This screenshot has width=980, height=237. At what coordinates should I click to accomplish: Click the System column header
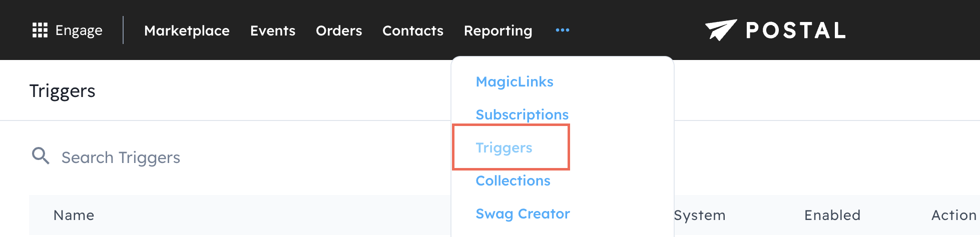[x=700, y=215]
